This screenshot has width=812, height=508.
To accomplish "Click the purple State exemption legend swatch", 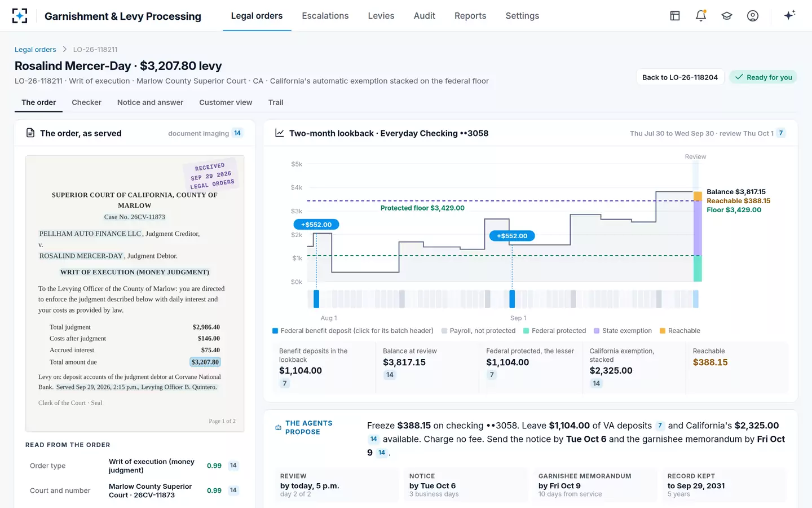I will pyautogui.click(x=597, y=331).
